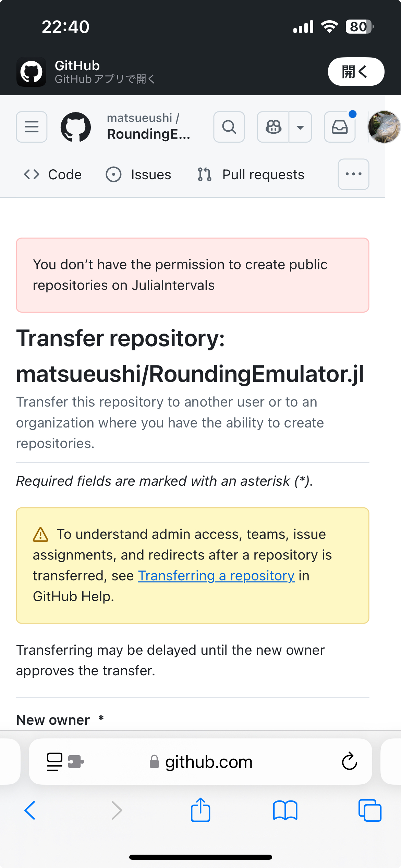Tap the GitHub app banner icon
This screenshot has height=868, width=401.
click(31, 72)
